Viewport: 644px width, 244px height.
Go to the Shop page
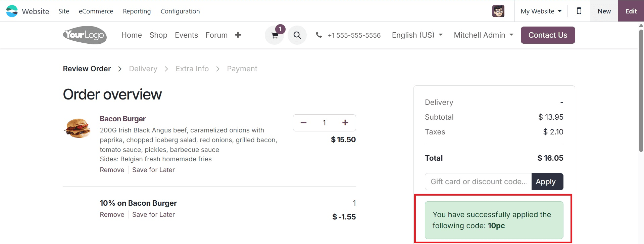158,35
